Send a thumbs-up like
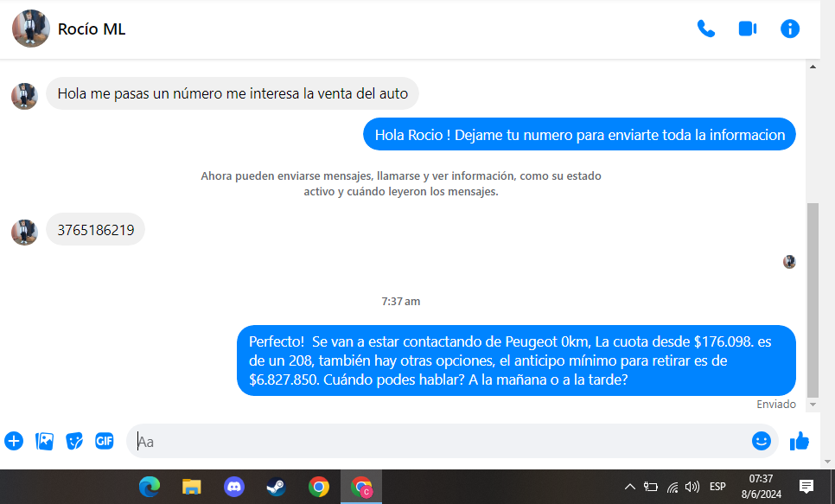Screen dimensions: 835x504 [800, 441]
